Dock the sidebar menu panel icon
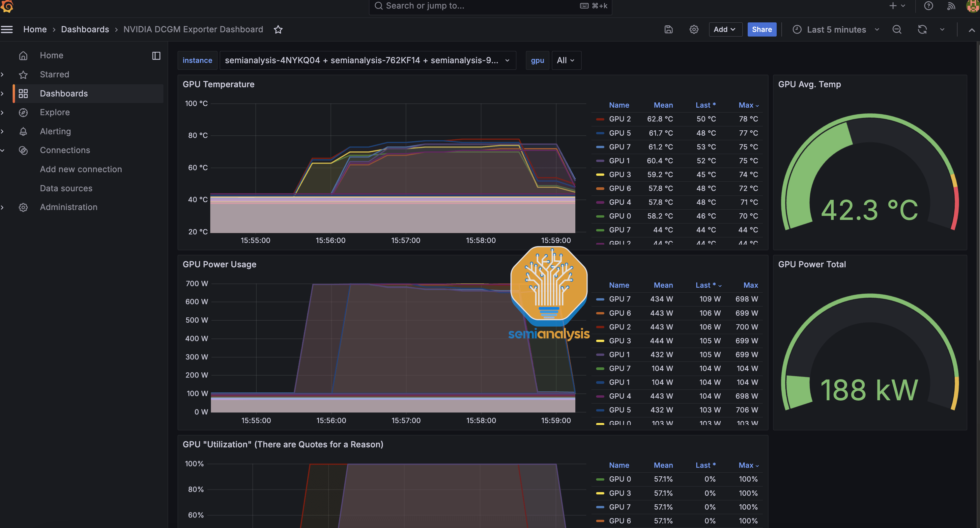980x528 pixels. pyautogui.click(x=156, y=56)
